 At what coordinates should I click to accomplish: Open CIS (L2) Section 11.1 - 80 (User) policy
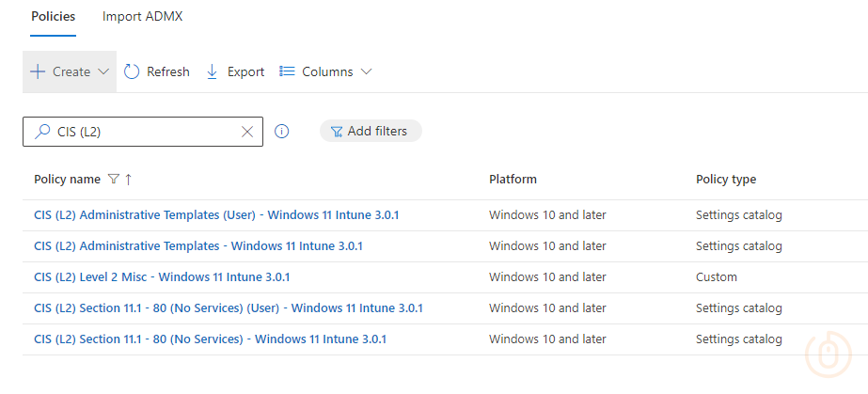pyautogui.click(x=228, y=308)
